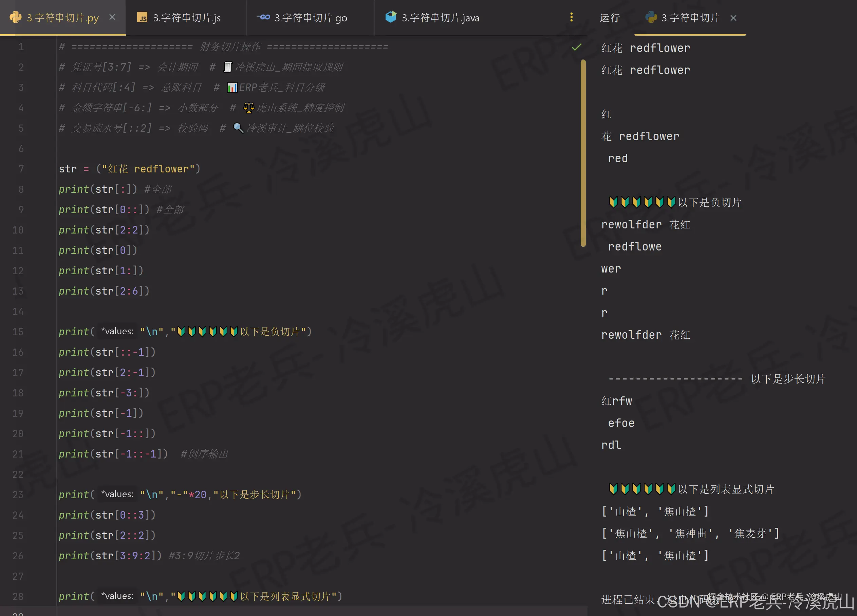Close the 3.字符串切片.py editor tab
Image resolution: width=857 pixels, height=616 pixels.
tap(112, 17)
